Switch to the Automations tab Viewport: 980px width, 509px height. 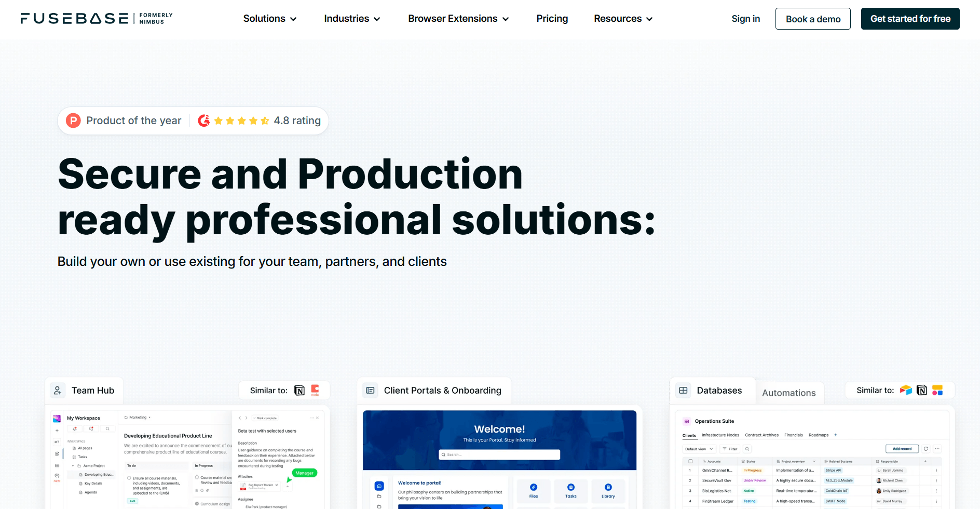[x=788, y=393]
